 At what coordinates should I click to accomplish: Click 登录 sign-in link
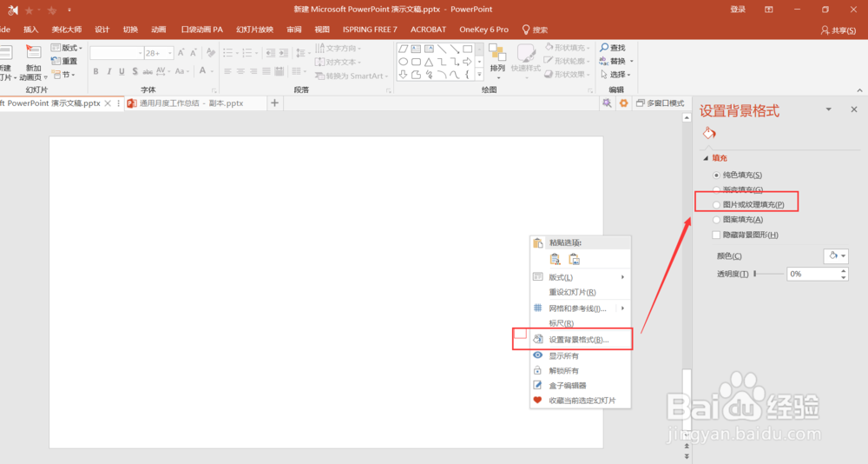coord(737,10)
